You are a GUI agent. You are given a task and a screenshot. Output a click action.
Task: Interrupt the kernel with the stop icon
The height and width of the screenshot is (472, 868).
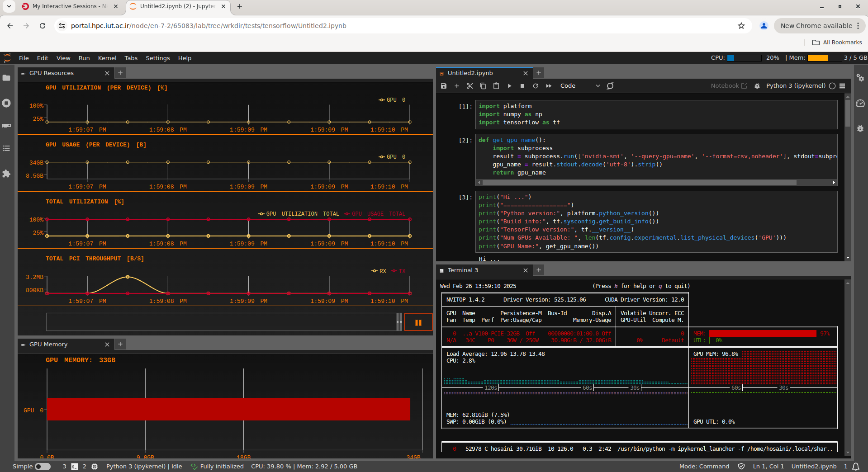pos(522,86)
